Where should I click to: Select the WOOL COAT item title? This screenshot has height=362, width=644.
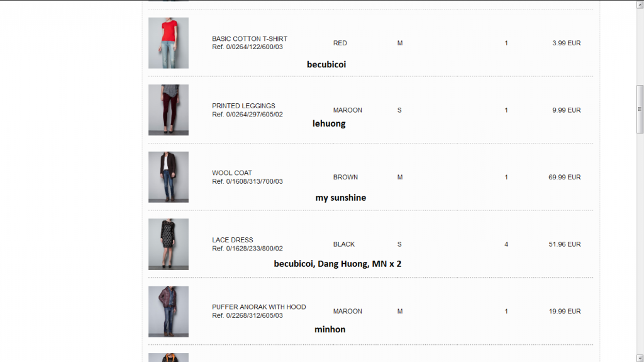click(x=232, y=173)
